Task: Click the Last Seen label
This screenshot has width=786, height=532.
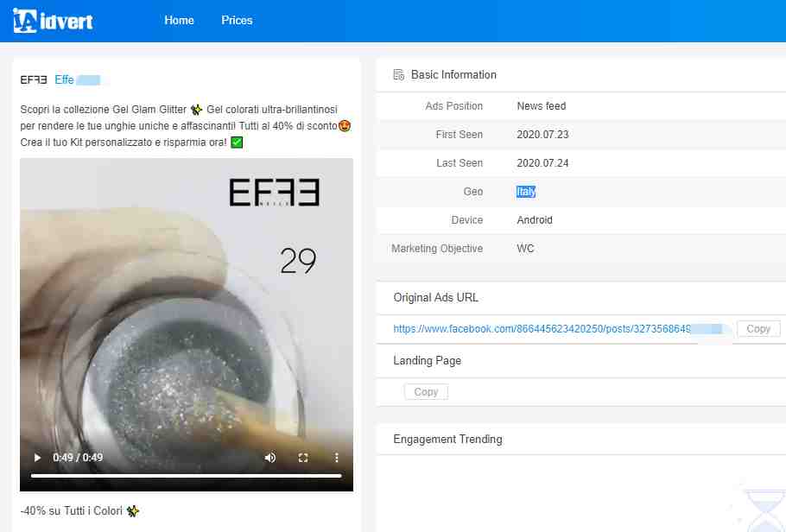Action: click(x=460, y=163)
